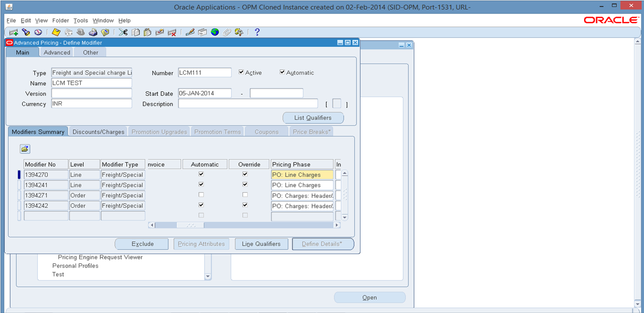Click the Exclude button

[x=142, y=244]
